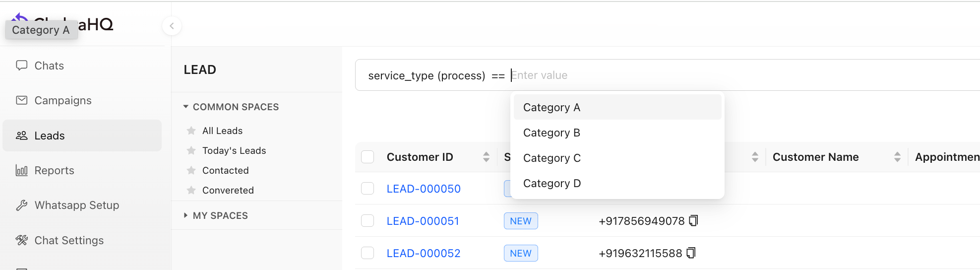The image size is (980, 270).
Task: Click the phone number +917856949078
Action: point(641,221)
